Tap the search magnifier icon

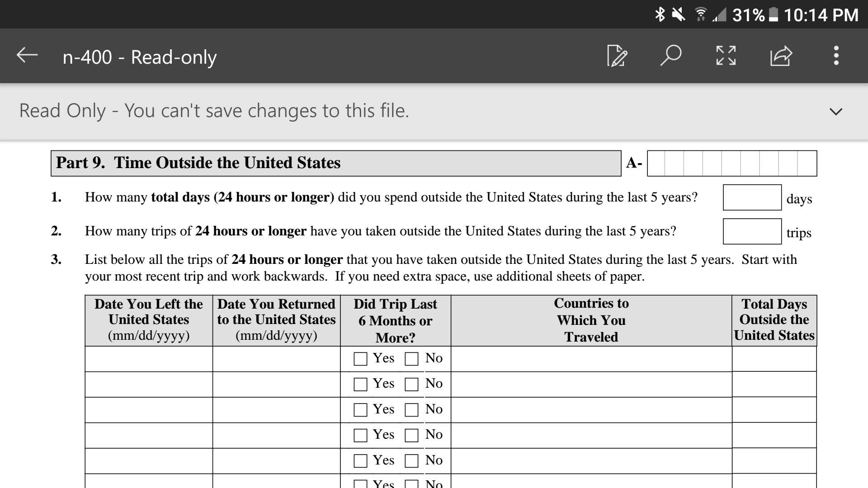click(671, 56)
